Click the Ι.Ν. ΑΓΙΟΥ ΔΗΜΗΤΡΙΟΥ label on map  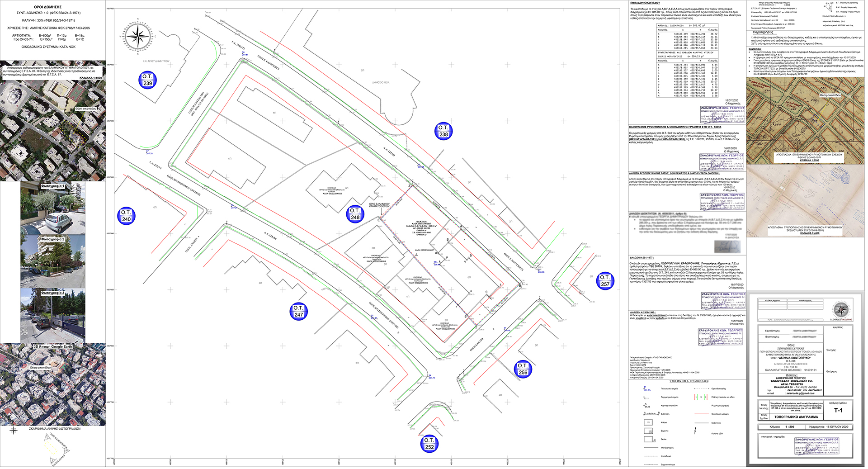click(156, 61)
